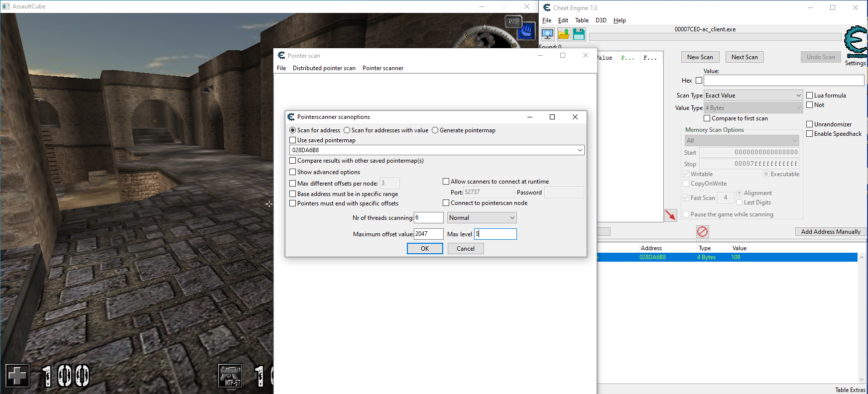Tick Connect to pointerscan node checkbox

pos(446,203)
